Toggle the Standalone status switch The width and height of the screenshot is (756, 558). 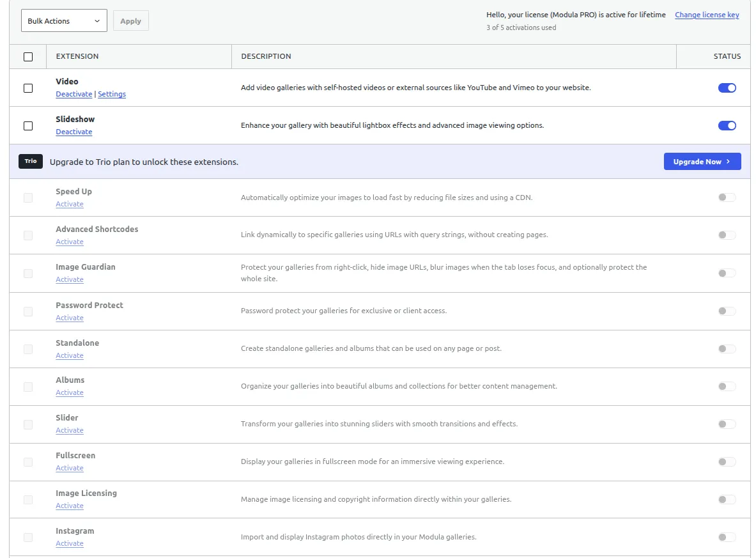[727, 349]
